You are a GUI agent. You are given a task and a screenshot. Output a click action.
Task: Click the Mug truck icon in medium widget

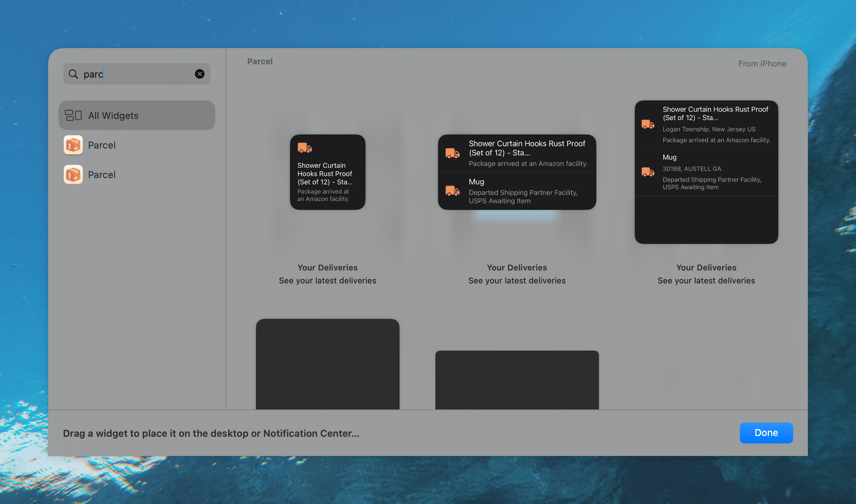[x=452, y=191]
